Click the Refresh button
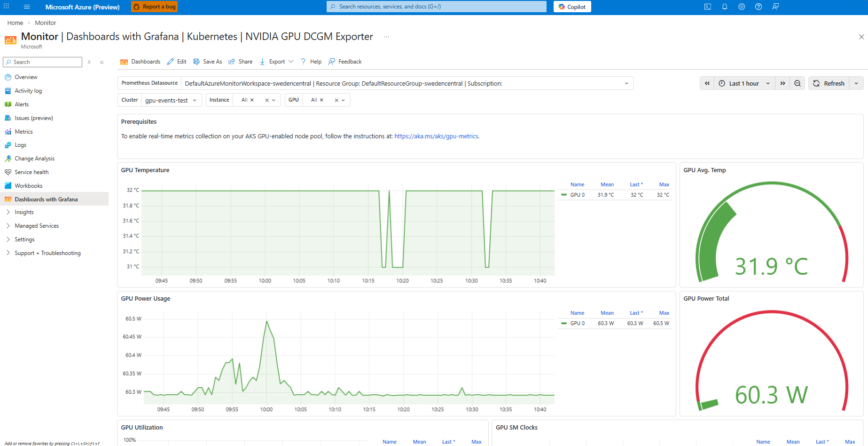This screenshot has width=868, height=446. 829,83
